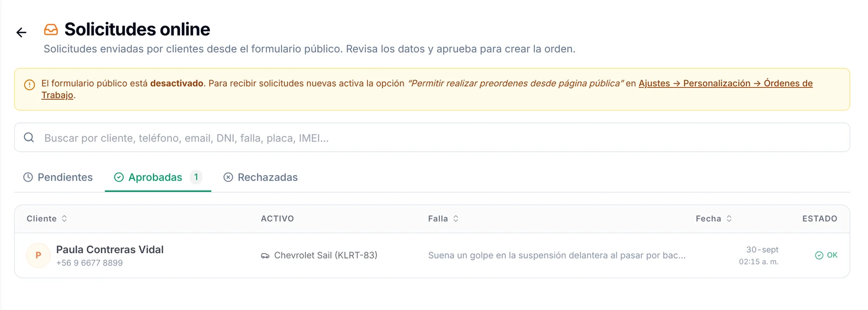Image resolution: width=868 pixels, height=310 pixels.
Task: Click the check-circle icon on the Aprobadas tab
Action: point(119,177)
